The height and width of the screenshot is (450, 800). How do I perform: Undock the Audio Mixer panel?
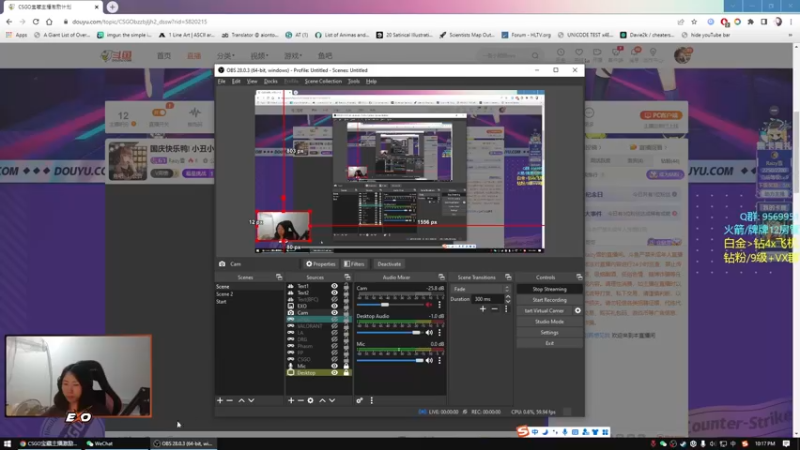(441, 277)
